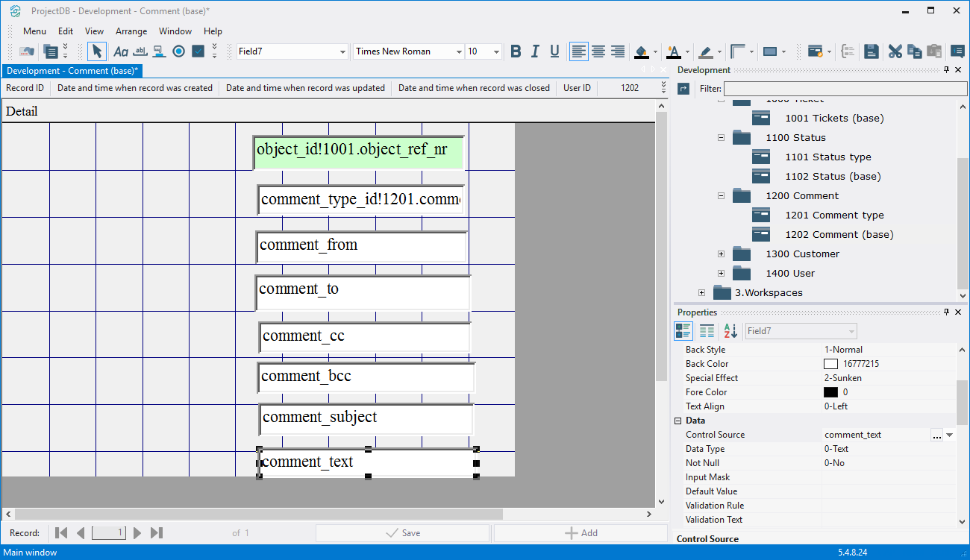The width and height of the screenshot is (970, 560).
Task: Click the Back Color white swatch
Action: 830,364
